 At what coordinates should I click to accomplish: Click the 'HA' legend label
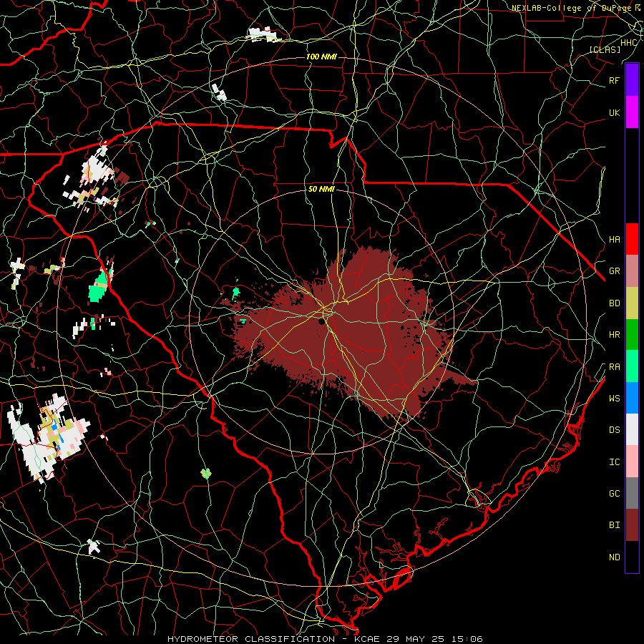[x=614, y=239]
